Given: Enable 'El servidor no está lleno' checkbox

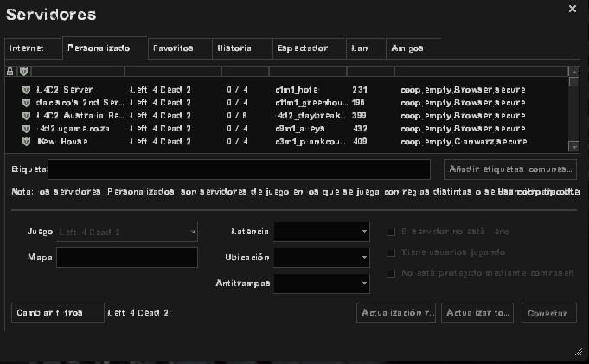Looking at the screenshot, I should click(x=392, y=233).
